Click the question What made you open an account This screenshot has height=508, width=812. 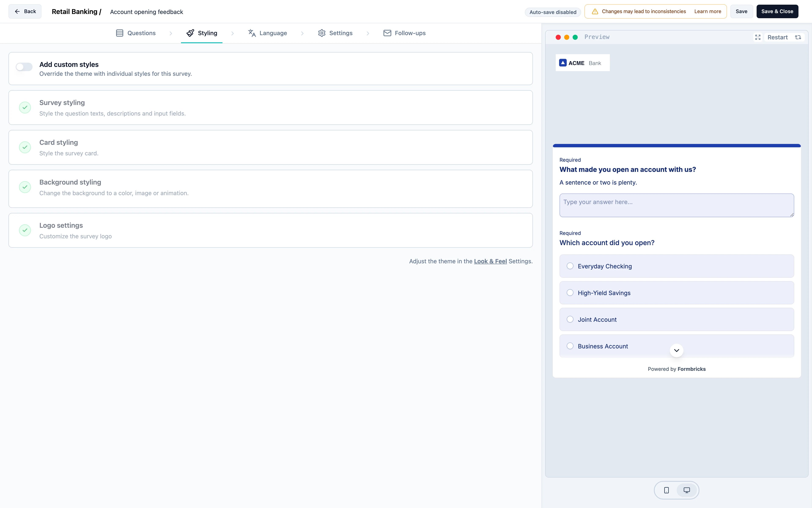tap(627, 169)
